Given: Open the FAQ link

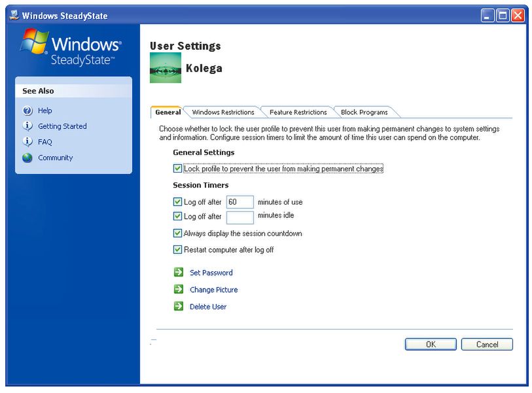Looking at the screenshot, I should 44,142.
